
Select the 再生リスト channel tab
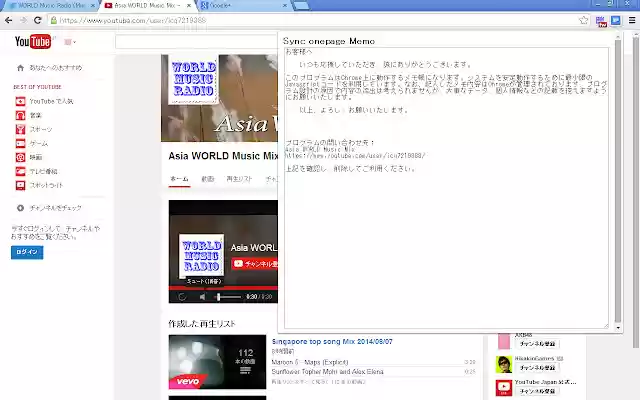point(239,179)
